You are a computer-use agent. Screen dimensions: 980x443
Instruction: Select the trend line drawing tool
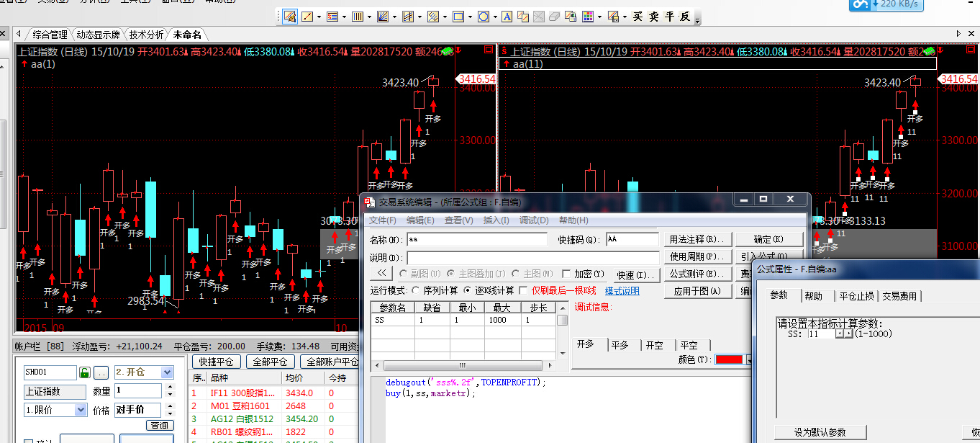pos(307,16)
